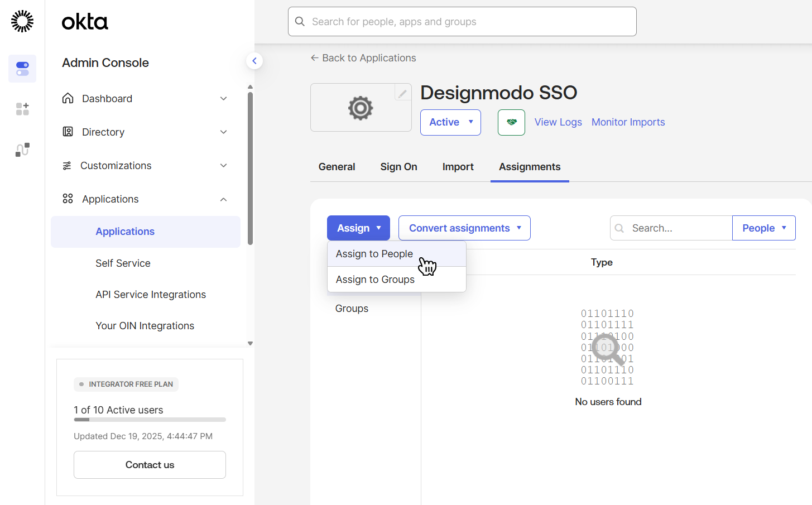Viewport: 812px width, 505px height.
Task: Open Self Service in sidebar
Action: click(x=123, y=263)
